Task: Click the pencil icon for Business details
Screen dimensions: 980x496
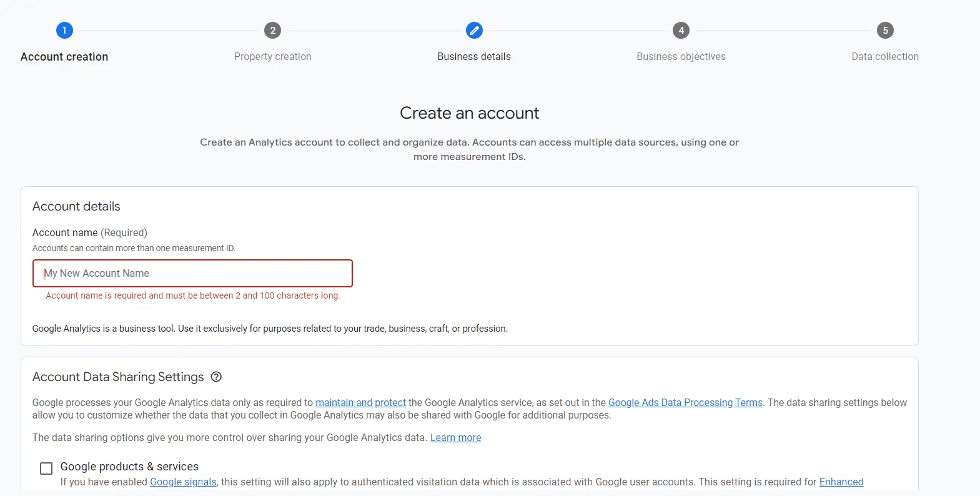Action: click(x=474, y=30)
